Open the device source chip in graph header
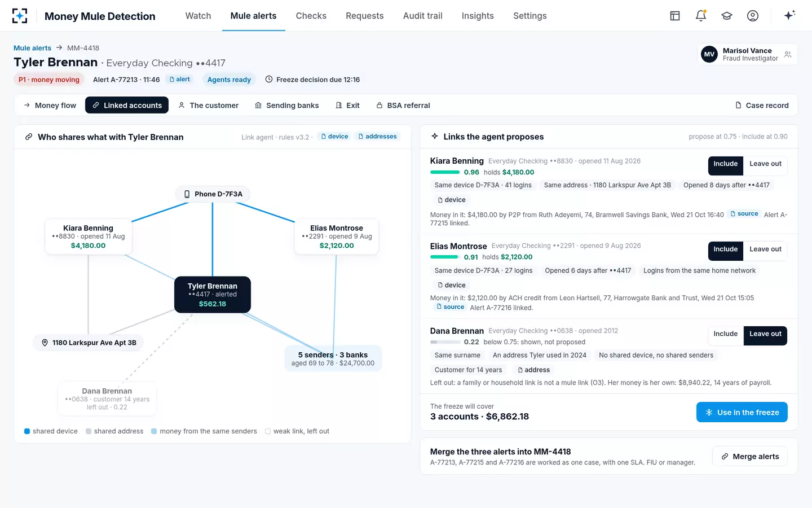This screenshot has width=812, height=508. (x=334, y=137)
